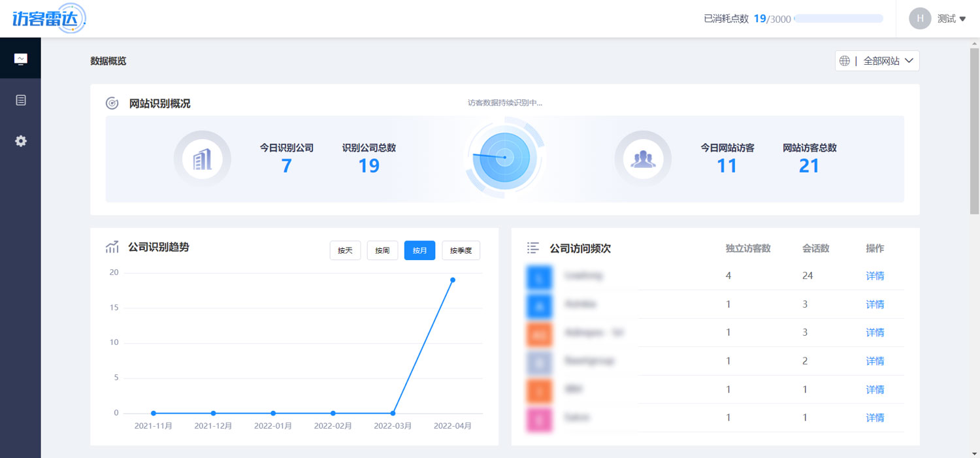This screenshot has height=458, width=980.
Task: Click the 2022-04月 data point on chart
Action: 452,280
